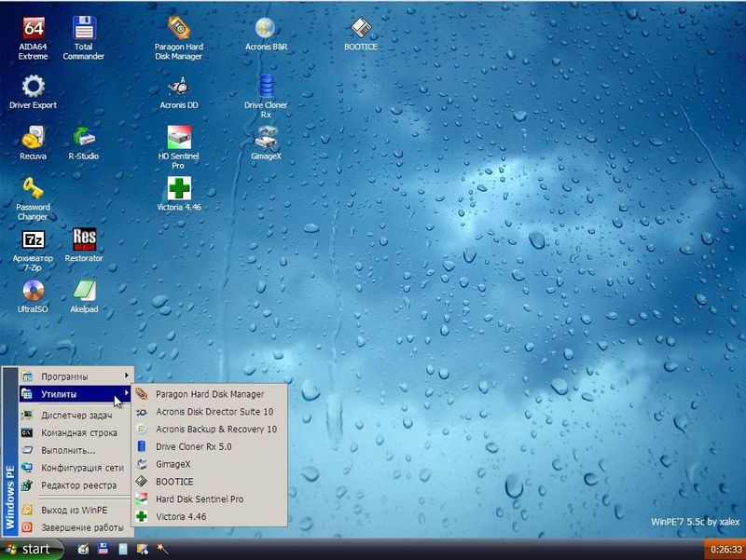
Task: Open Конфигурация сети from the start menu
Action: [x=76, y=468]
